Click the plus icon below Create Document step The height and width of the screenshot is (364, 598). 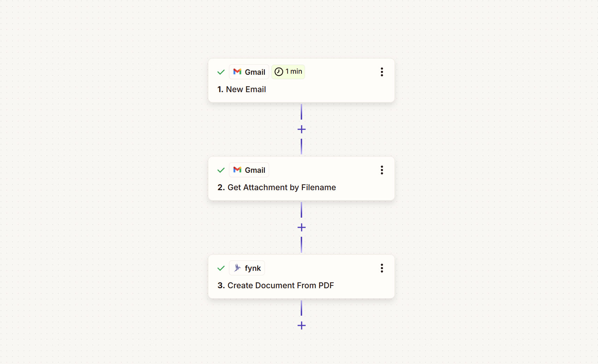pyautogui.click(x=301, y=326)
